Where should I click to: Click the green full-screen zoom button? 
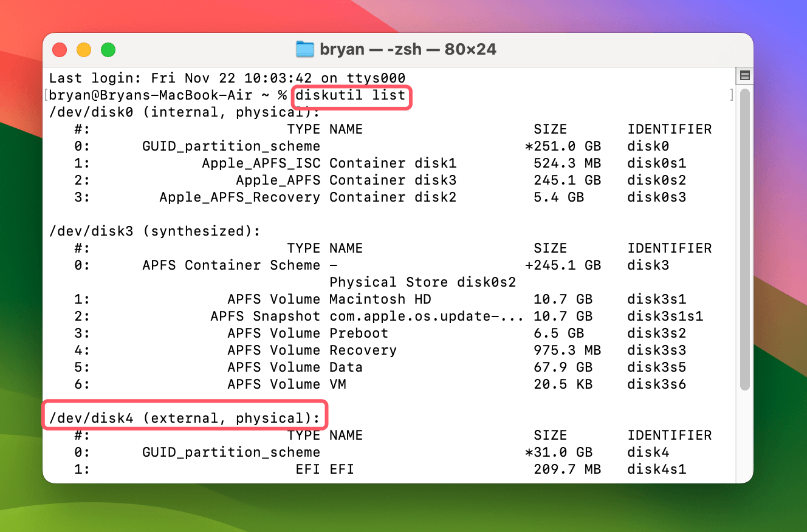[x=108, y=50]
